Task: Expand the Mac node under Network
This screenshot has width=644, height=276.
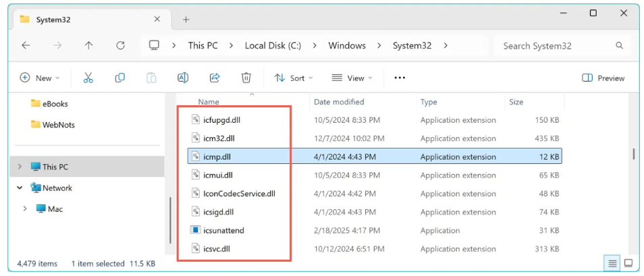Action: tap(25, 209)
